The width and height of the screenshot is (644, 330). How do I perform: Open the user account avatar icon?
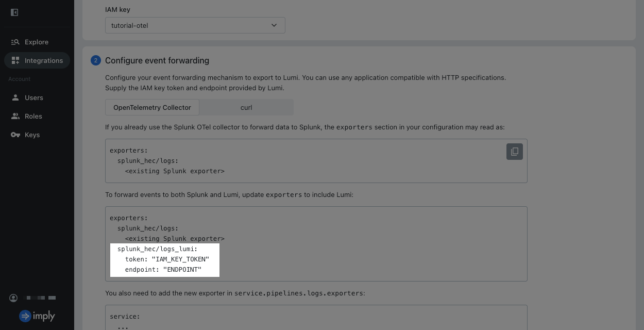[x=14, y=298]
